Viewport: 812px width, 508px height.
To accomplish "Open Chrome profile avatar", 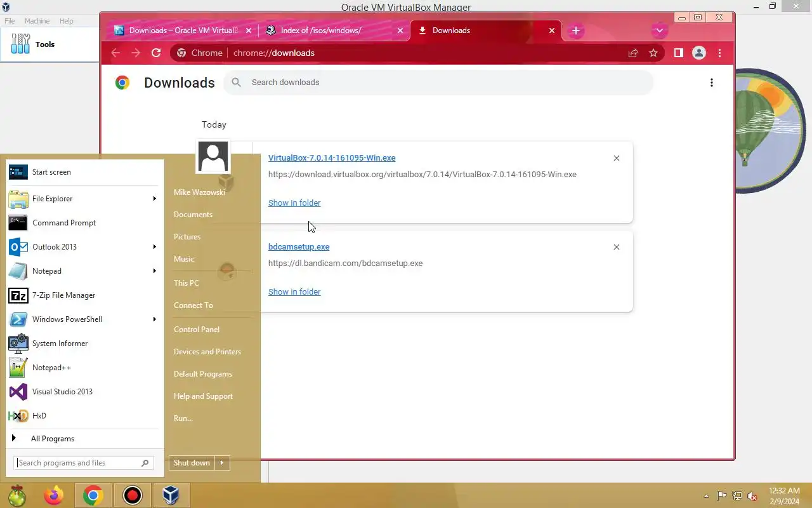I will [x=698, y=53].
